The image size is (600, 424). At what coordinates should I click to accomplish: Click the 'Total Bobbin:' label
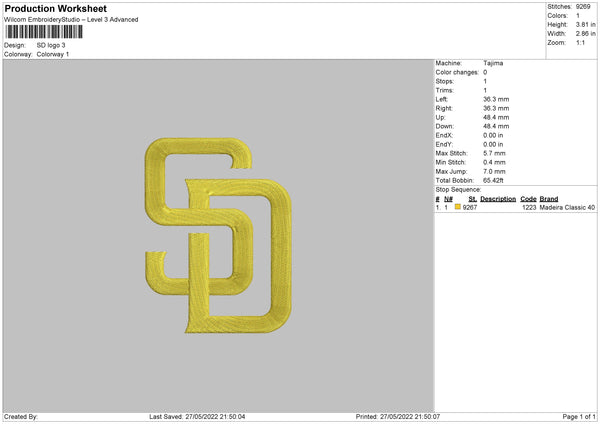tap(455, 181)
